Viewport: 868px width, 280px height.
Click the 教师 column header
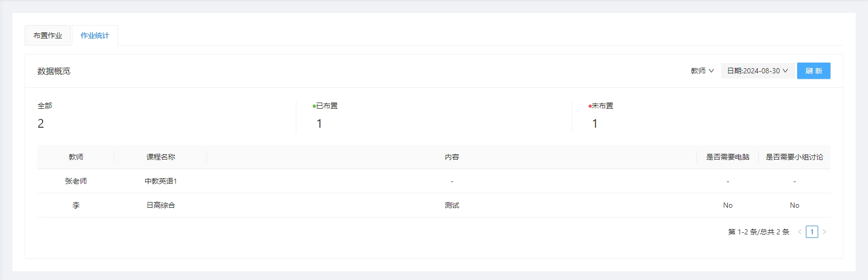pyautogui.click(x=76, y=157)
